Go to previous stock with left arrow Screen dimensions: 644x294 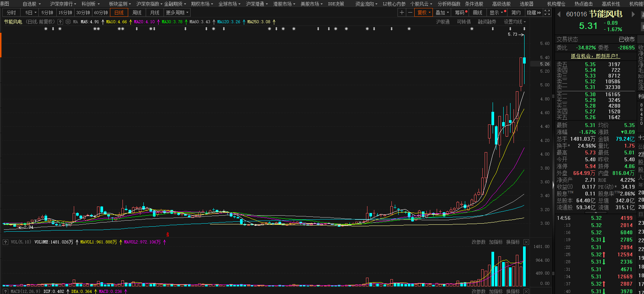[559, 14]
